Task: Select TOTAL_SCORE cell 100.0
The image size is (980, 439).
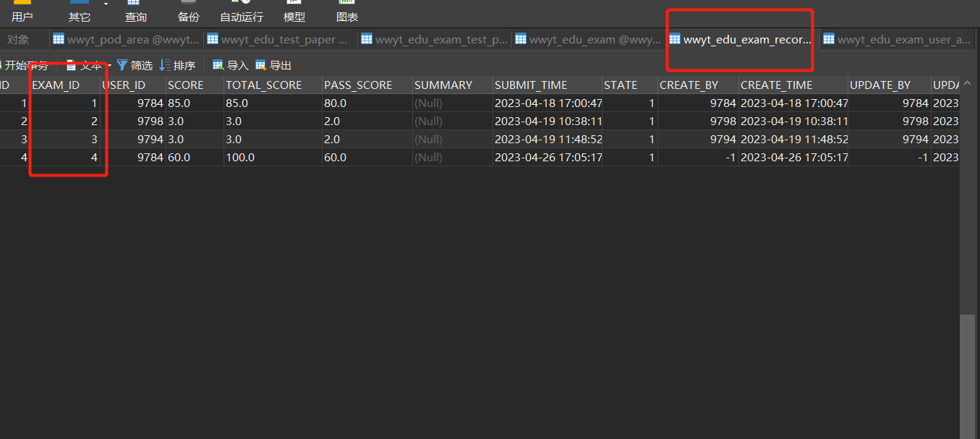Action: [x=273, y=157]
